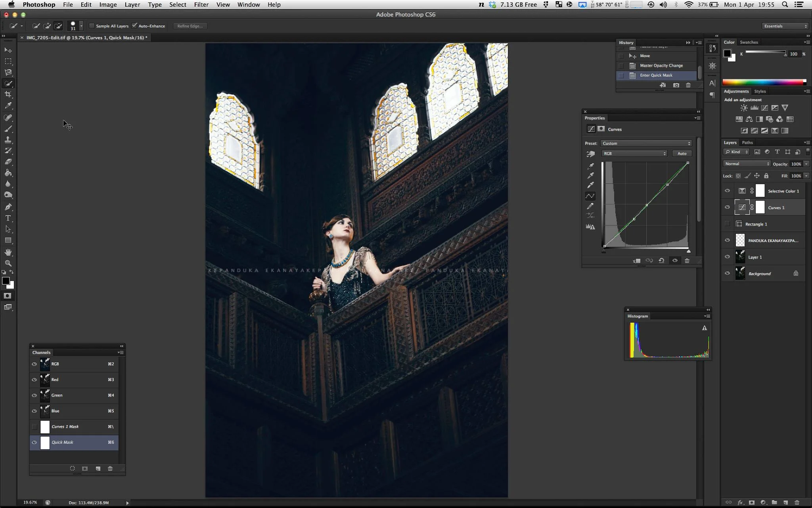Image resolution: width=812 pixels, height=508 pixels.
Task: Open the Filter menu
Action: point(201,5)
